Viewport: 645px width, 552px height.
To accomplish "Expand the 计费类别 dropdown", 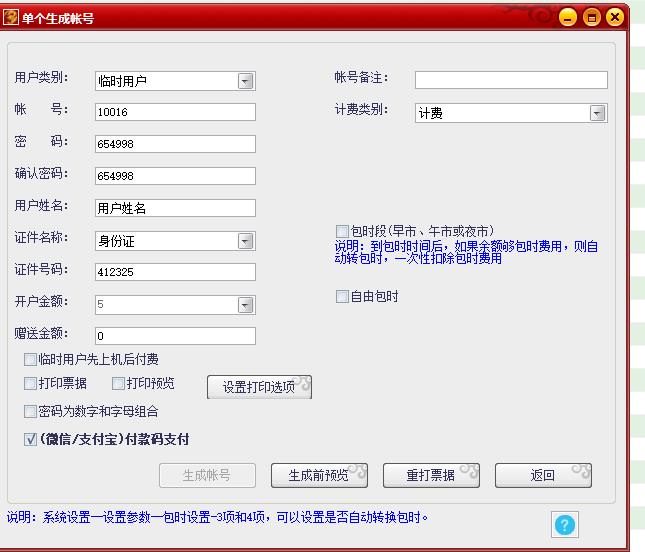I will pos(597,113).
